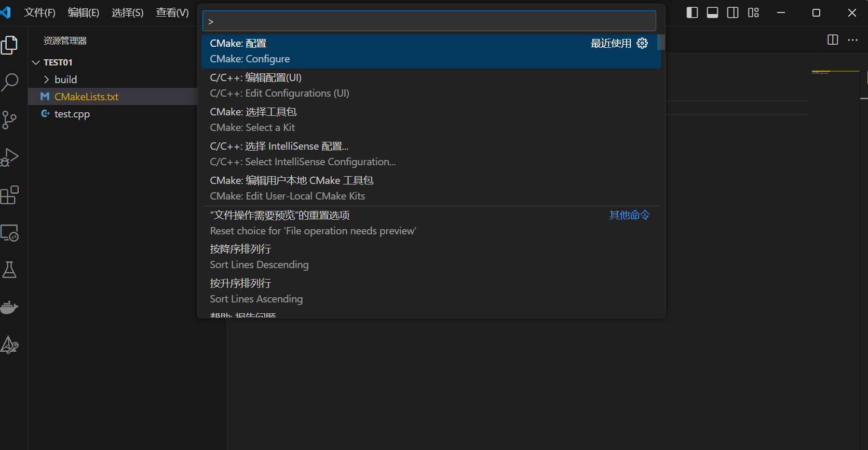The width and height of the screenshot is (868, 450).
Task: Open the Extensions view
Action: [9, 195]
